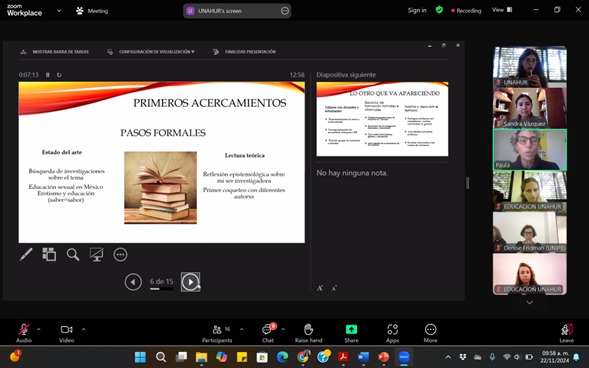Open the Chat panel

tap(268, 333)
